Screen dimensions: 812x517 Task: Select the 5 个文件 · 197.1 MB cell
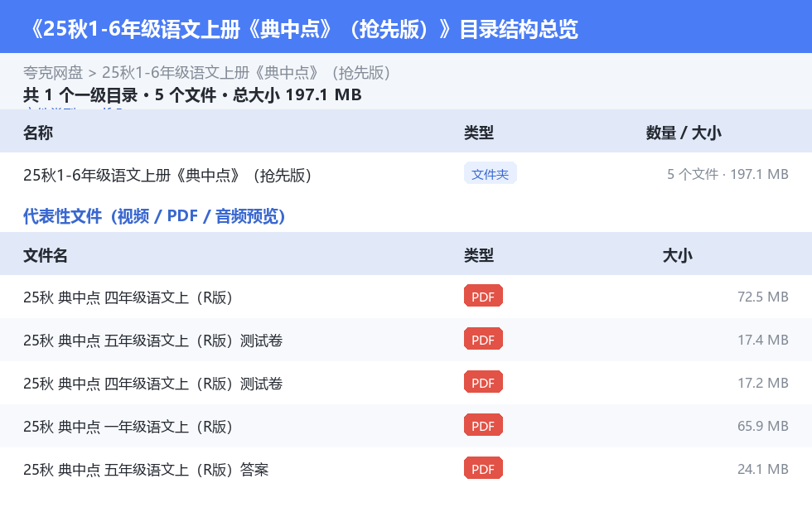727,174
